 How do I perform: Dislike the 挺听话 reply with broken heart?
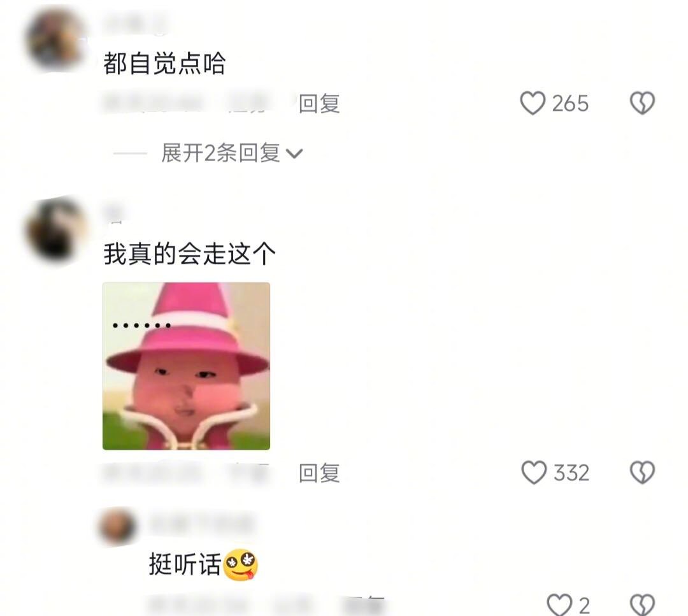pyautogui.click(x=642, y=605)
